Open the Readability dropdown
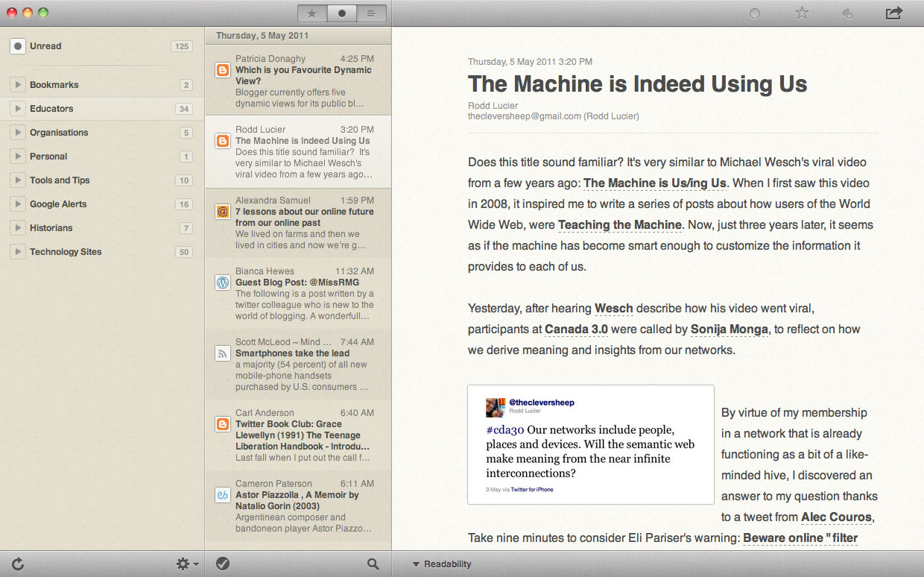The width and height of the screenshot is (924, 577). point(442,564)
